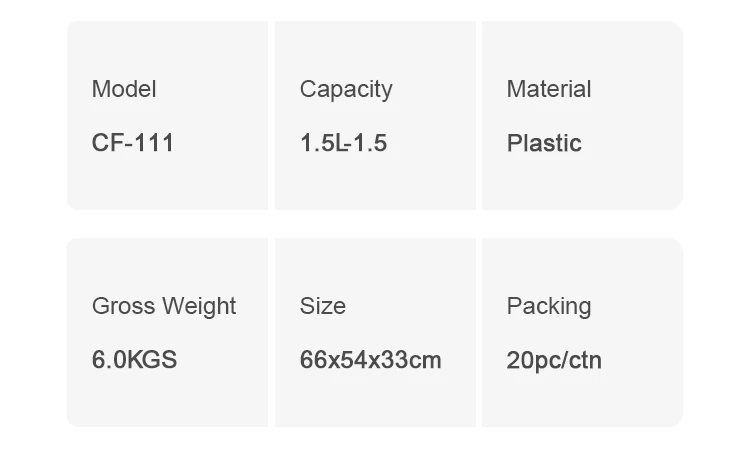
Task: Select the Plastic material value
Action: [x=544, y=143]
